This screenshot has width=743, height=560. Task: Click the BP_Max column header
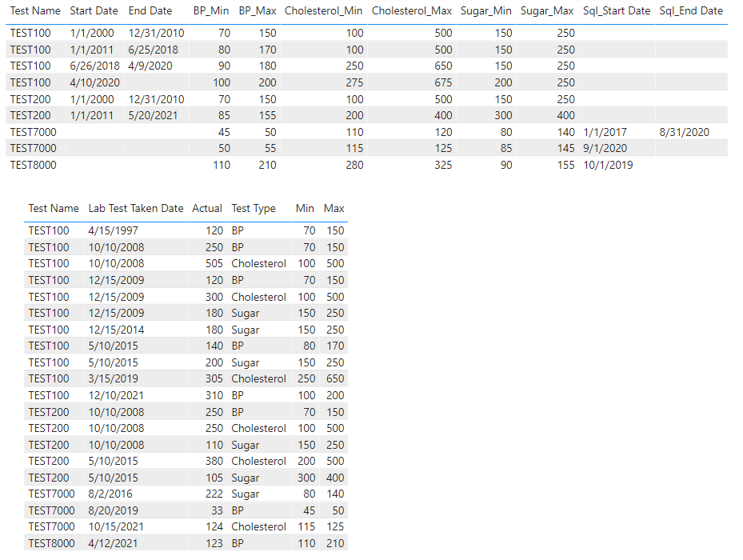coord(258,11)
